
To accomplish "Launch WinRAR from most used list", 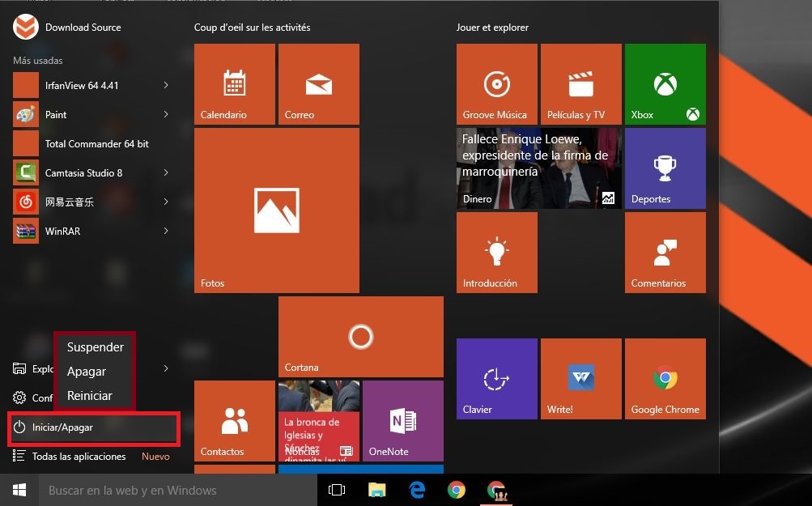I will click(91, 231).
